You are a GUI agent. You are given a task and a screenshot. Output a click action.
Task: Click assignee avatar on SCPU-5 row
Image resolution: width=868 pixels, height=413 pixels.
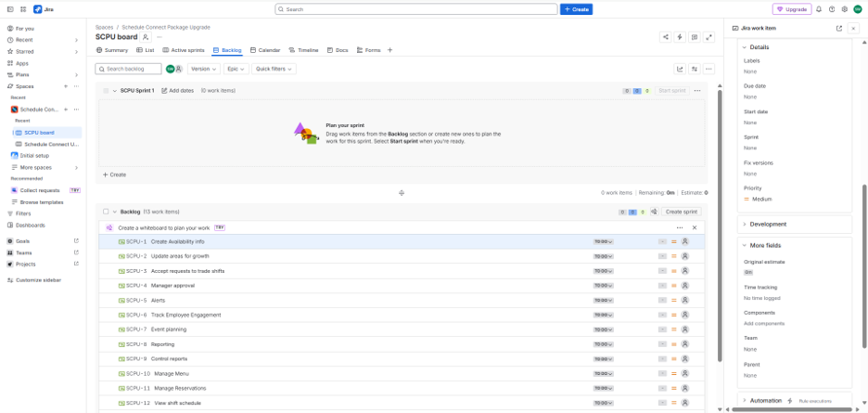coord(685,300)
